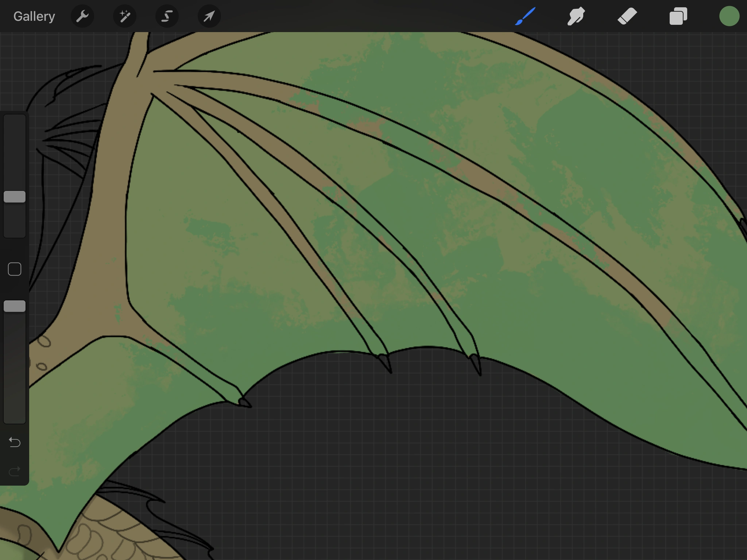
Task: Activate the Selection S-shaped tool
Action: click(x=167, y=16)
